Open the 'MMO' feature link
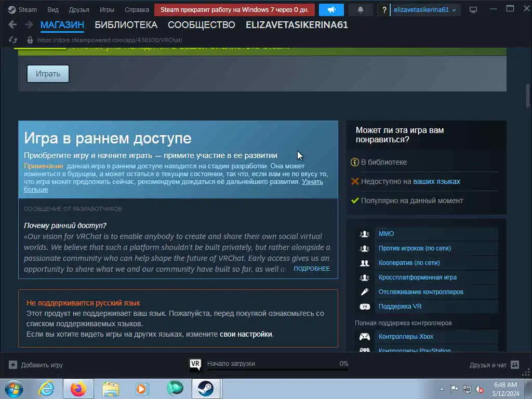Screen dimensions: 532x399 (x=386, y=234)
